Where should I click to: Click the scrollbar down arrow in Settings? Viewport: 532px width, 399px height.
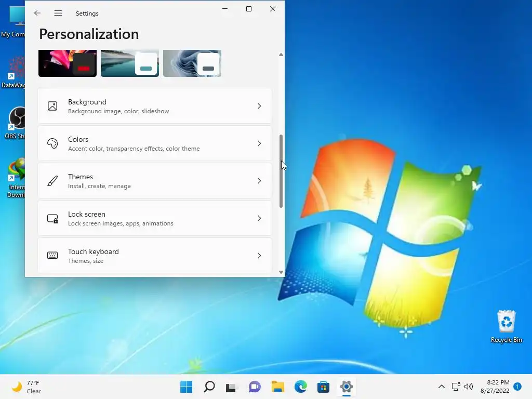click(x=281, y=272)
